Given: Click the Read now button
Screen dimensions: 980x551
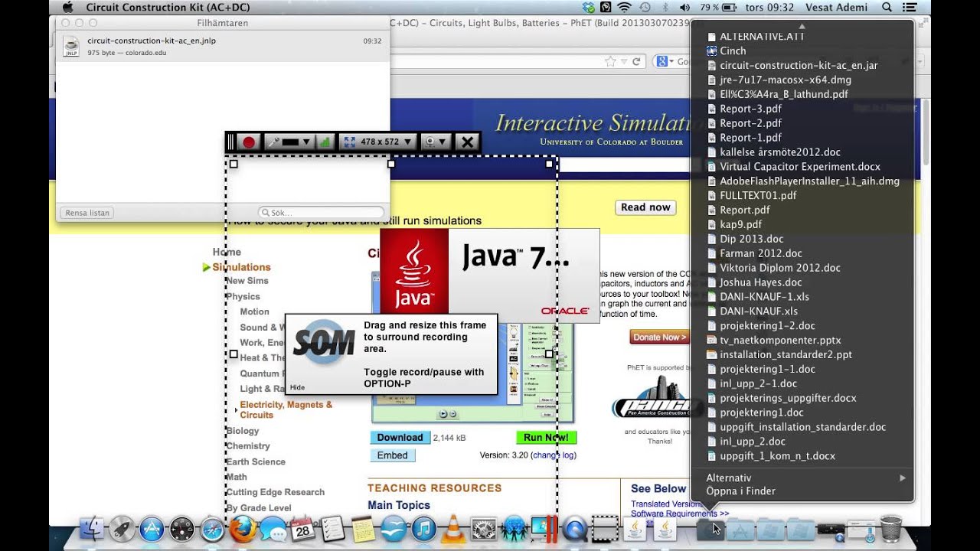Looking at the screenshot, I should click(645, 207).
